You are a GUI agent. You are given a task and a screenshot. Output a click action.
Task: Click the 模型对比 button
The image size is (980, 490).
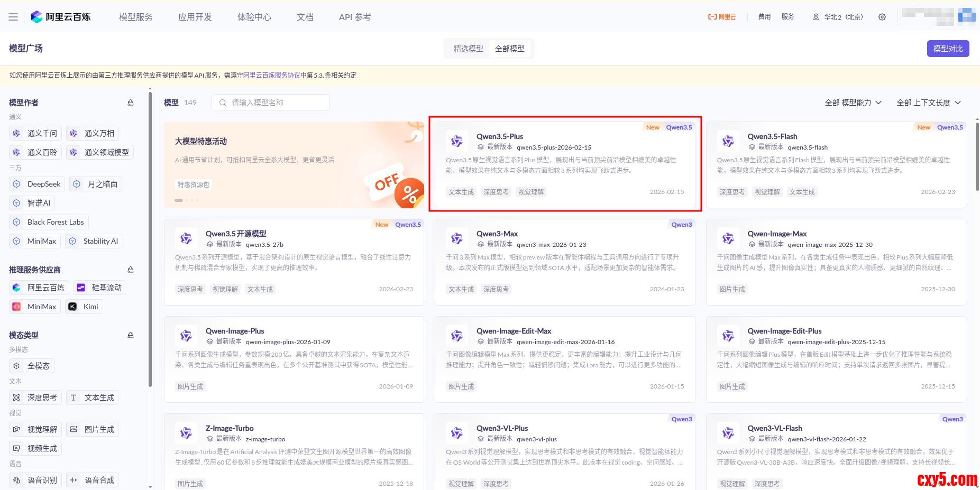947,49
